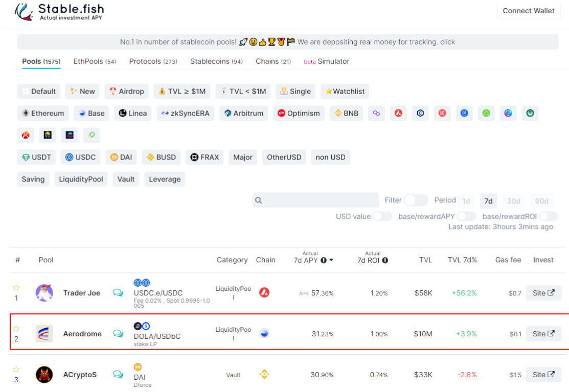Click the Kava chain filter icon
Screen dimensions: 569x392
coord(442,113)
